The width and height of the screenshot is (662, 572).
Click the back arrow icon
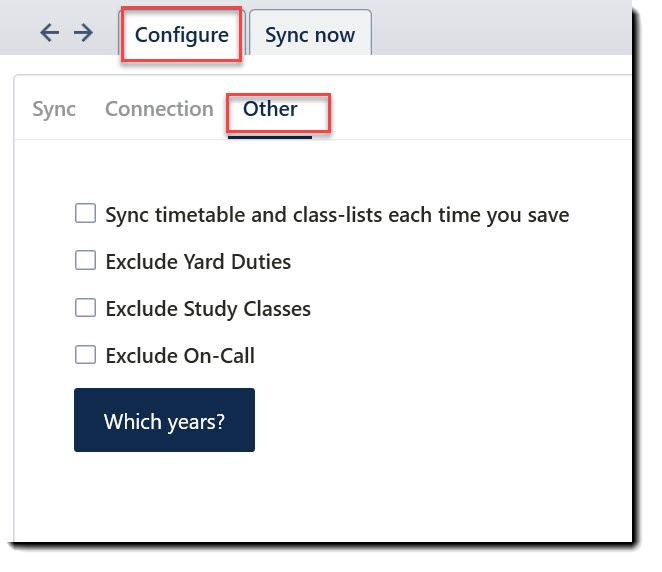click(x=50, y=33)
